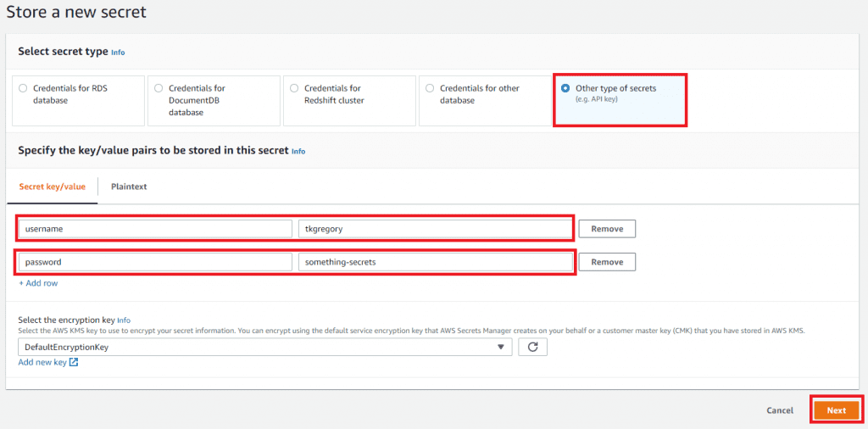Click the something-secrets value field
Image resolution: width=868 pixels, height=429 pixels.
coord(435,262)
